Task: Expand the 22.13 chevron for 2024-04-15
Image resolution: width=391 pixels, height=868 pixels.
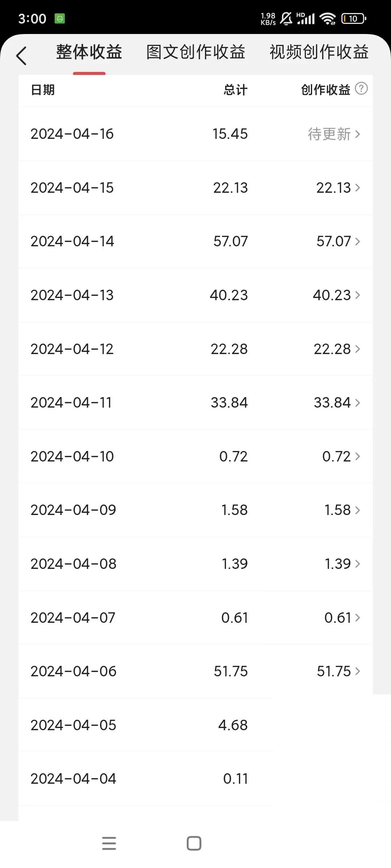Action: click(358, 188)
